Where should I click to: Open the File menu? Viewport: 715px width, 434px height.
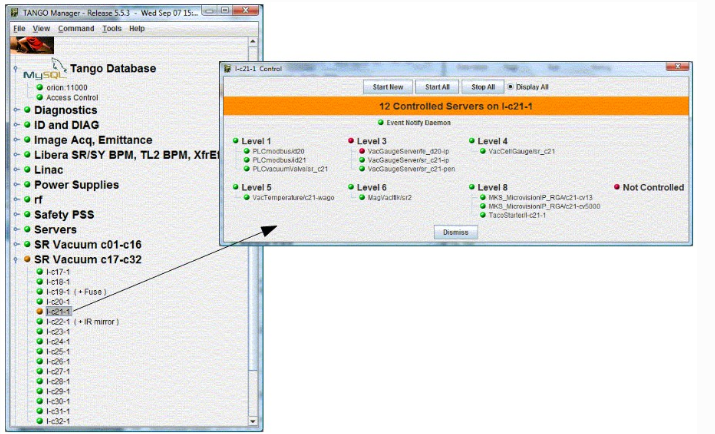coord(19,28)
